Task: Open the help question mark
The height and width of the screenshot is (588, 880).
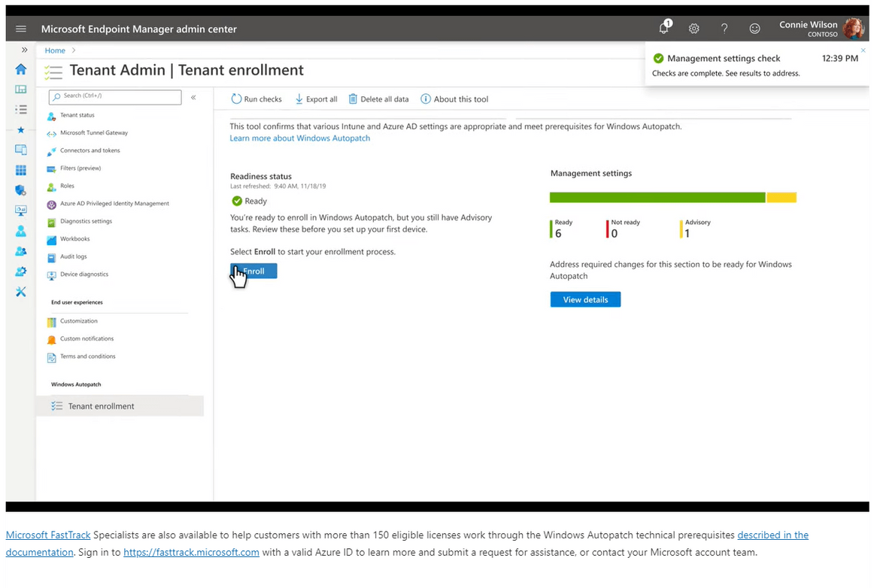Action: [x=724, y=29]
